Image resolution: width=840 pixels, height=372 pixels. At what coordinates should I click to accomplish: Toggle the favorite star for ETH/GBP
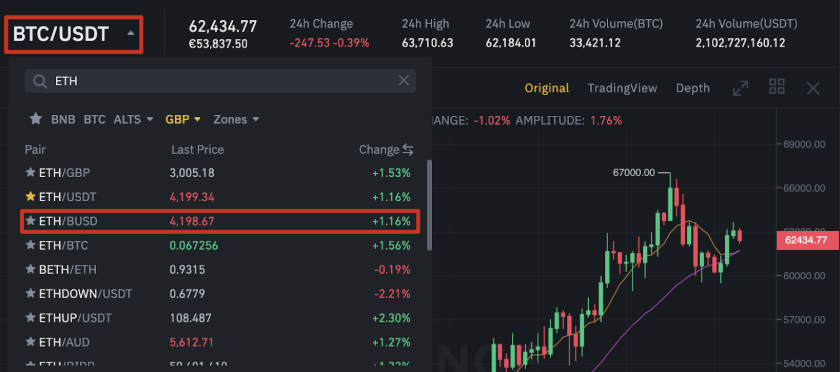(31, 173)
